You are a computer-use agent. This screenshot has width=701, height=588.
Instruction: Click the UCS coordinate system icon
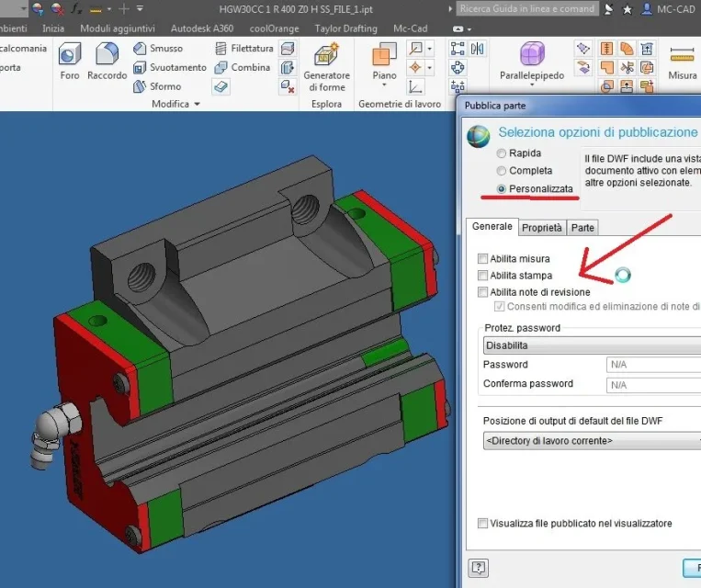point(416,86)
